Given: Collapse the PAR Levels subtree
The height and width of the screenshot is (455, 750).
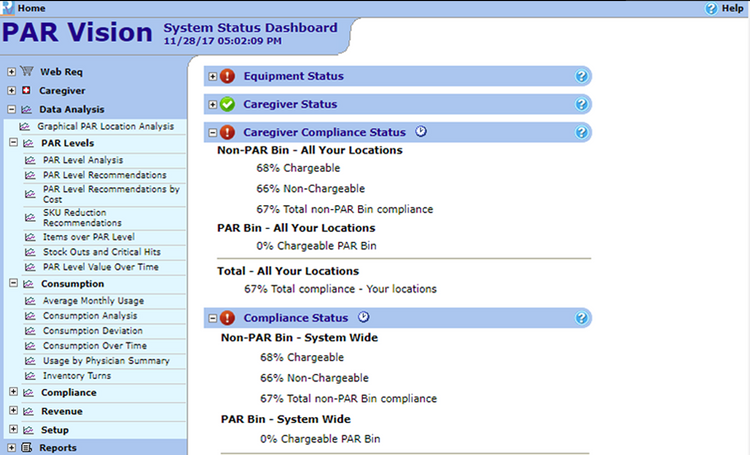Looking at the screenshot, I should point(13,142).
